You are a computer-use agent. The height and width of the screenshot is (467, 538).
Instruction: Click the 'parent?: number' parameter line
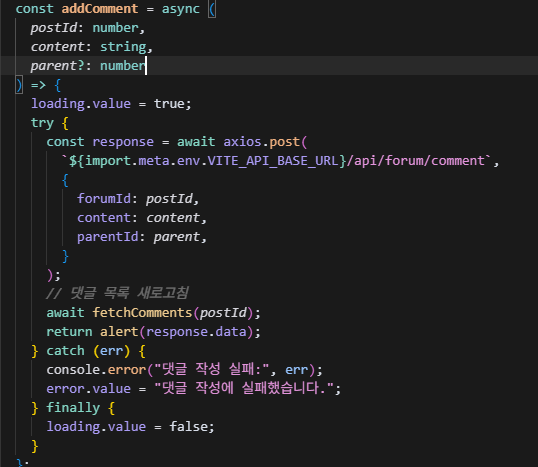coord(88,66)
